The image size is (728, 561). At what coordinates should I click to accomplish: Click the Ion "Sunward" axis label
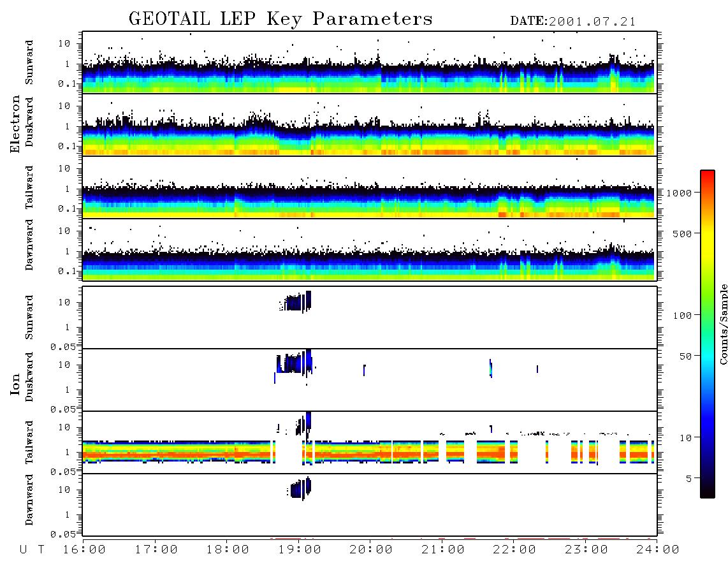pyautogui.click(x=29, y=317)
